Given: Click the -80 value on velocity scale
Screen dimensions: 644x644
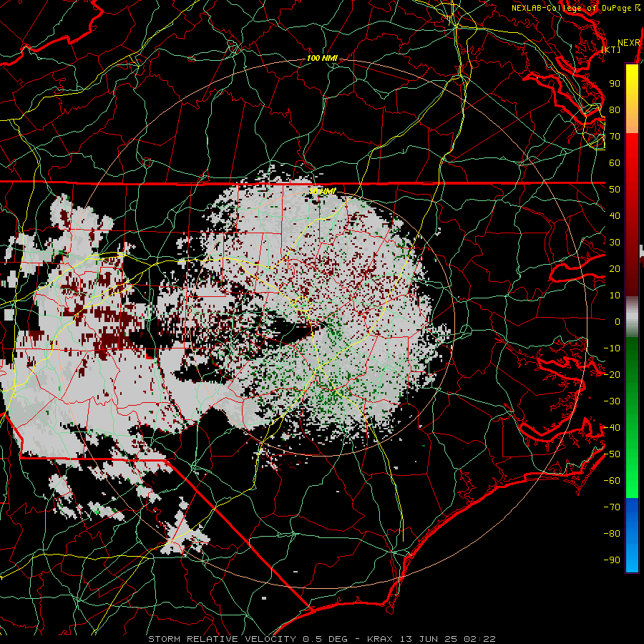Looking at the screenshot, I should tap(612, 534).
